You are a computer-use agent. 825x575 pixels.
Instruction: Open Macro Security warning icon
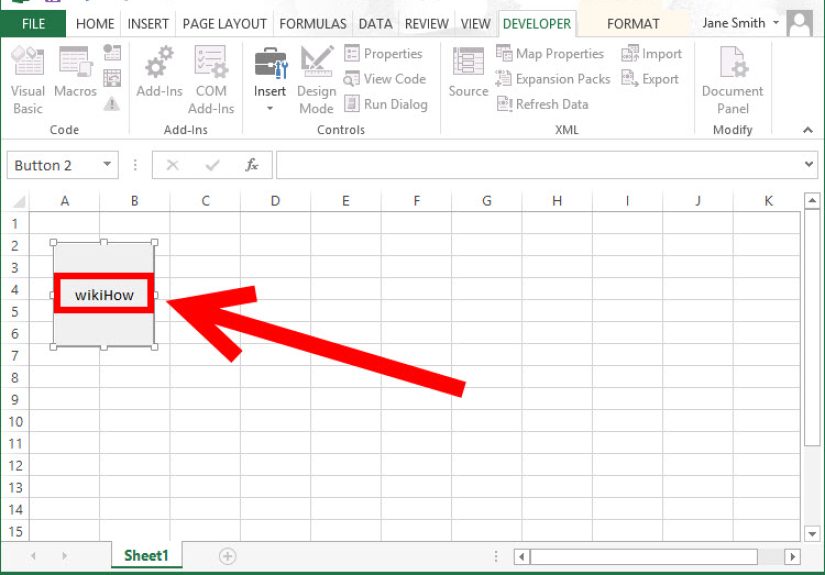tap(112, 103)
